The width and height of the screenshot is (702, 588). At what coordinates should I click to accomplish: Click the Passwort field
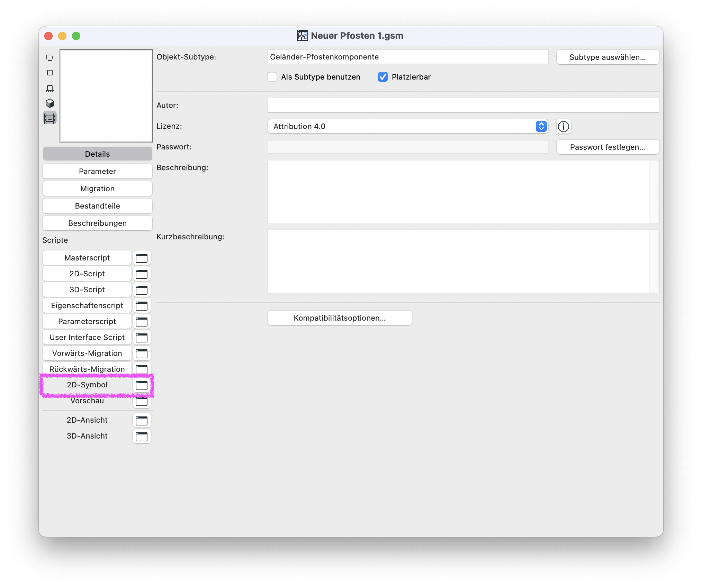pyautogui.click(x=408, y=147)
